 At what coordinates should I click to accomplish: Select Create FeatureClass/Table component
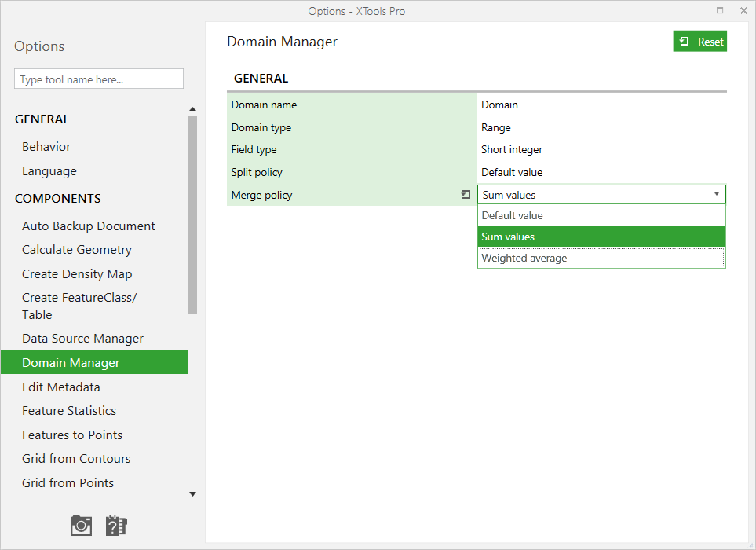pos(79,306)
